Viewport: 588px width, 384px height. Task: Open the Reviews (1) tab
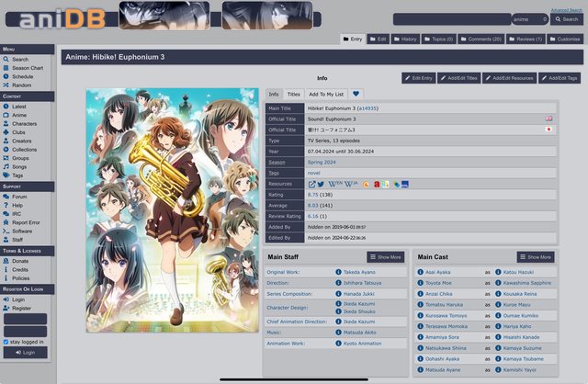click(526, 39)
